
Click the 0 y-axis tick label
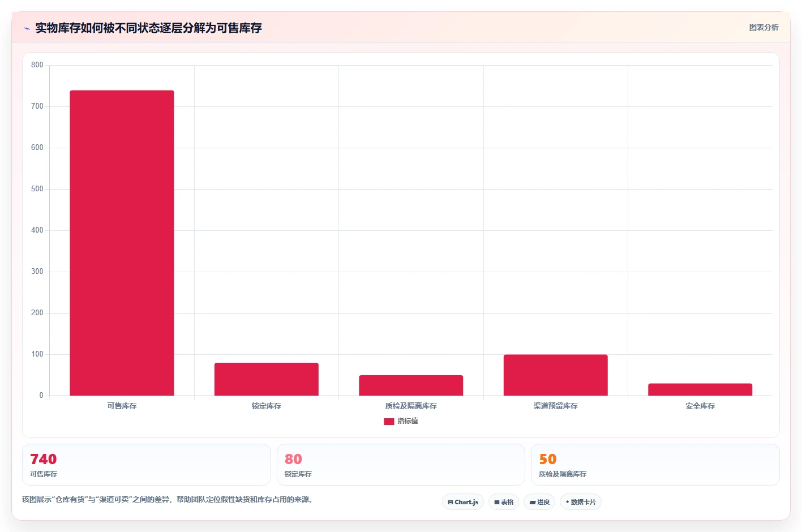(41, 396)
